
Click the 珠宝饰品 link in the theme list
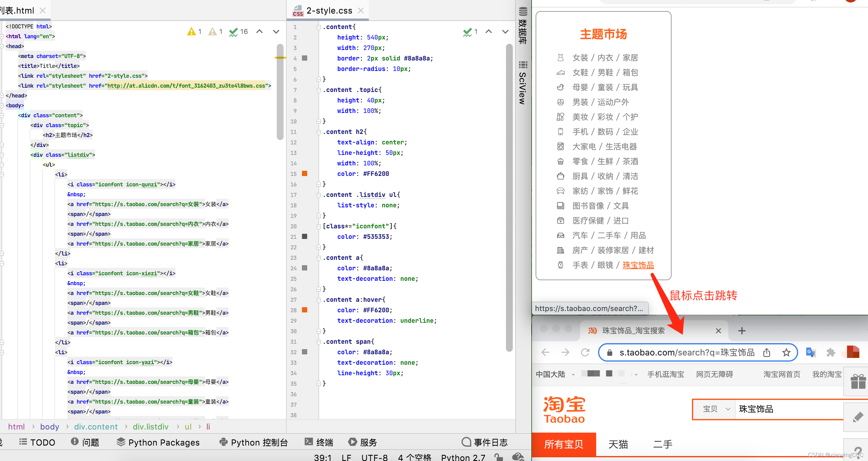(x=638, y=265)
